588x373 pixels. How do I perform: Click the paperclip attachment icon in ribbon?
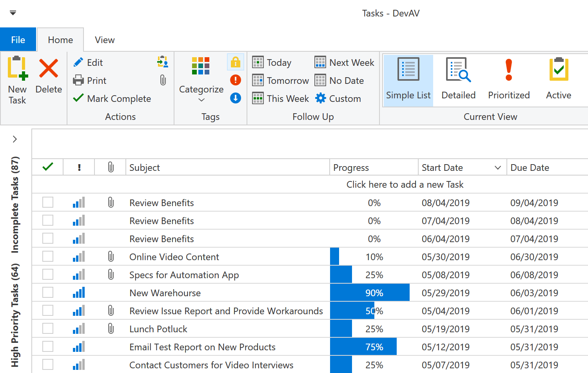pyautogui.click(x=163, y=80)
